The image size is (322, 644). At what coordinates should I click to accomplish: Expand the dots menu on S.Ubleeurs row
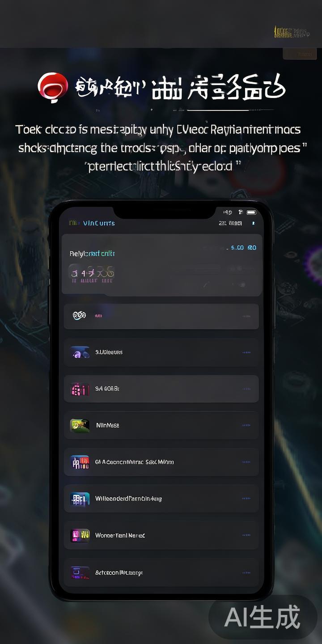pos(246,352)
